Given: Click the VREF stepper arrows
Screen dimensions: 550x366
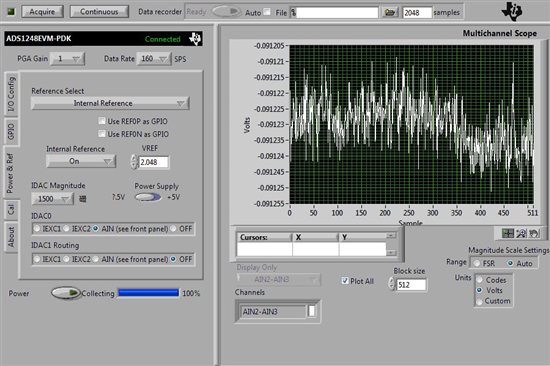Looking at the screenshot, I should 134,162.
